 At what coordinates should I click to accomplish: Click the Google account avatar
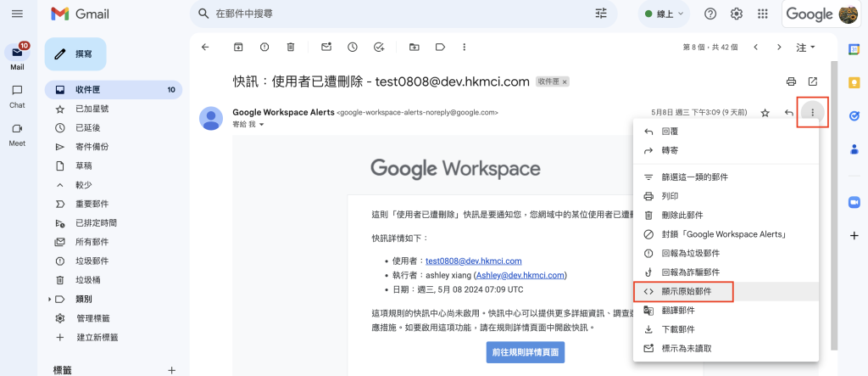(849, 14)
